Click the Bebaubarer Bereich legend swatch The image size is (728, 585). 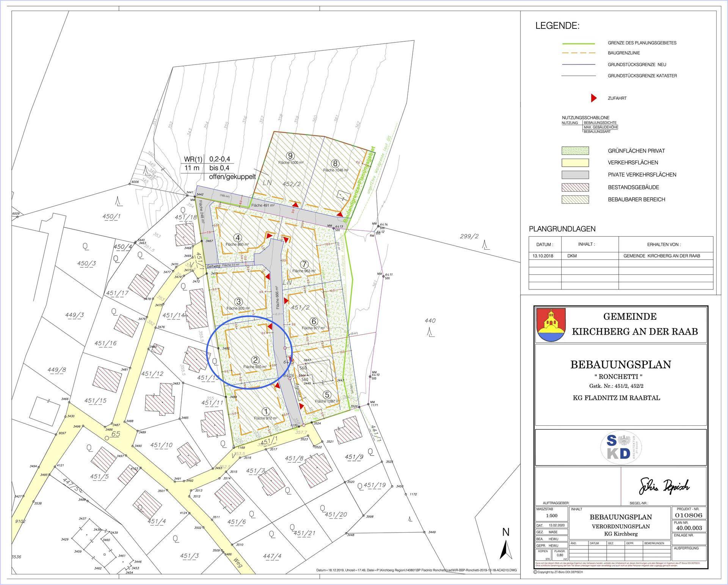[575, 199]
